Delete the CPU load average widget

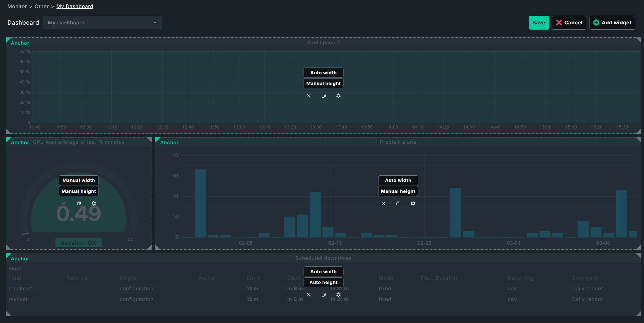tap(64, 203)
